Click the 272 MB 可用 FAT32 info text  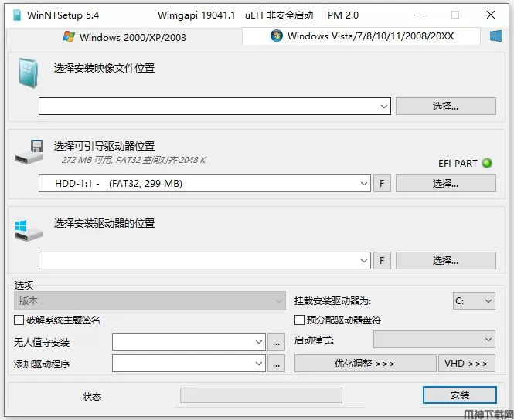coord(134,160)
